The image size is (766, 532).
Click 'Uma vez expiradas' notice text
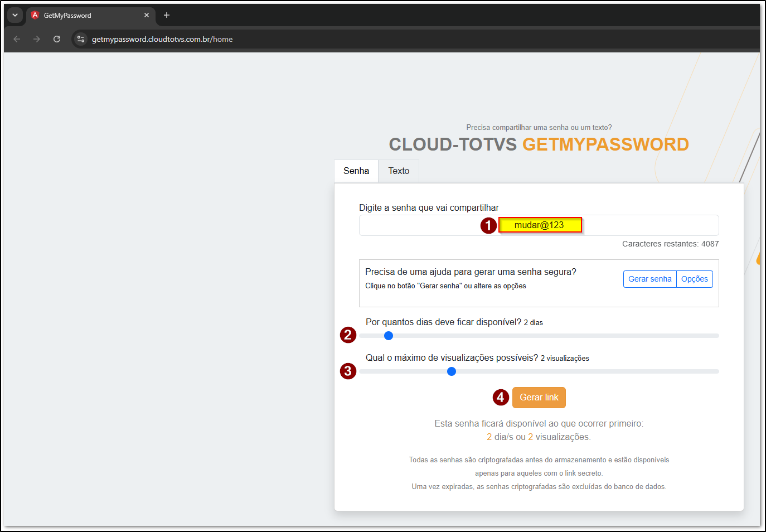[x=539, y=487]
